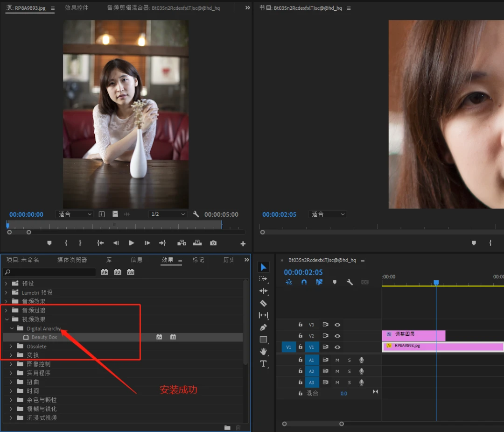
Task: Open the 效果控件 panel tab
Action: pyautogui.click(x=77, y=8)
